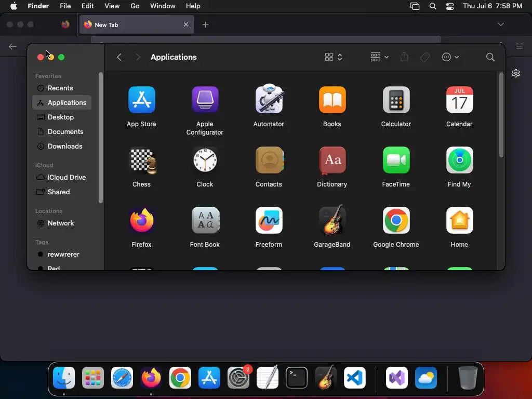Open the Finder menu in menu bar
Screen dimensions: 532x399
(x=38, y=6)
